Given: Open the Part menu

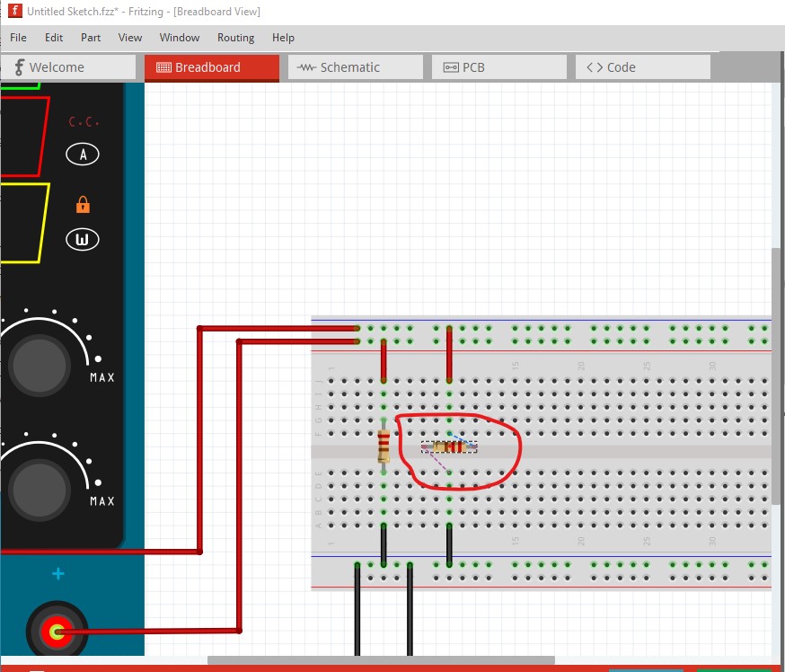Looking at the screenshot, I should click(90, 38).
